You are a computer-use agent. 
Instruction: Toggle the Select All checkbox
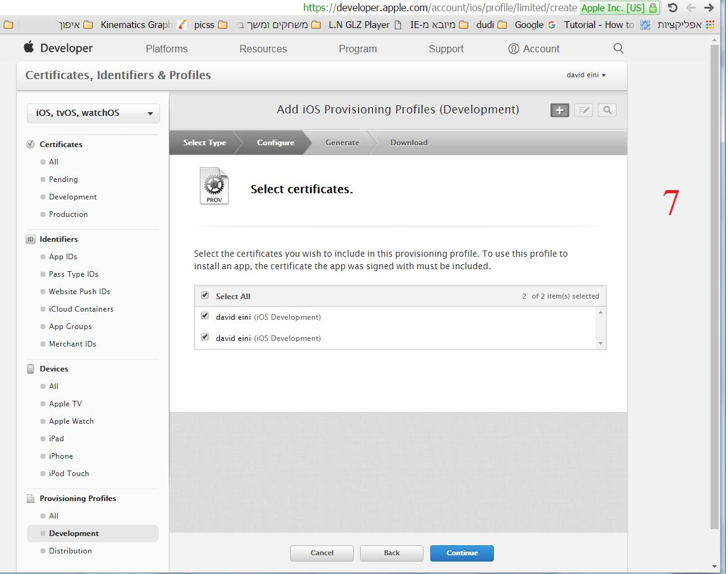[x=205, y=295]
